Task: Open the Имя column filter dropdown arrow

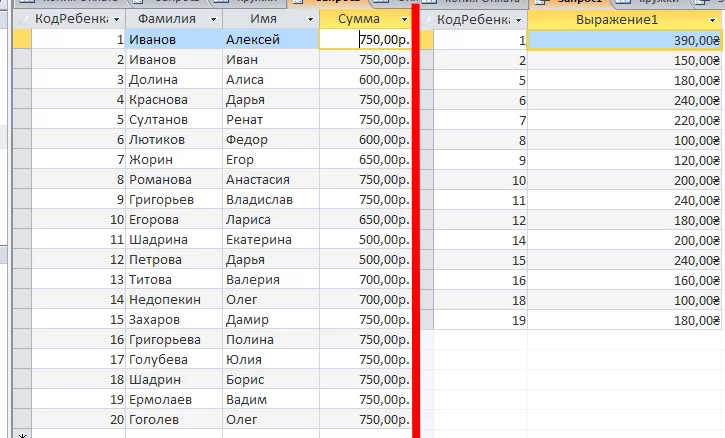Action: coord(310,20)
